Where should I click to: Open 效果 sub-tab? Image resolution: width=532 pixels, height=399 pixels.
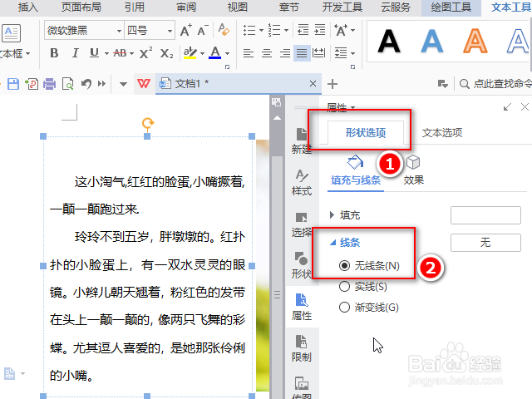pyautogui.click(x=413, y=170)
